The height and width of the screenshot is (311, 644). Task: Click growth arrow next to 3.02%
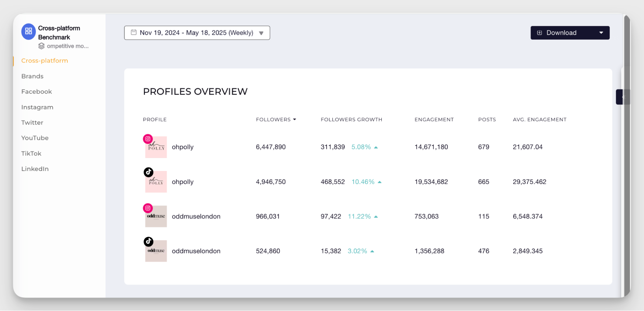click(x=372, y=251)
